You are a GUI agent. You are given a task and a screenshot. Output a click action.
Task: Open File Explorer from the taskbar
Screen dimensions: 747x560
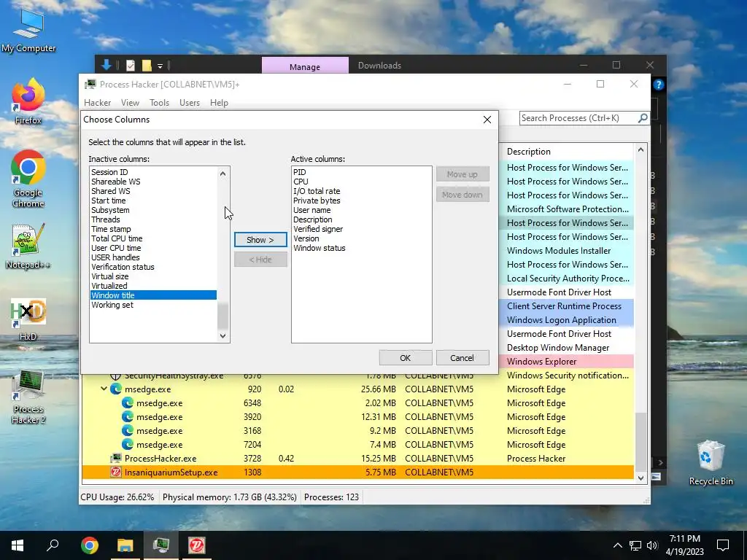pyautogui.click(x=125, y=545)
